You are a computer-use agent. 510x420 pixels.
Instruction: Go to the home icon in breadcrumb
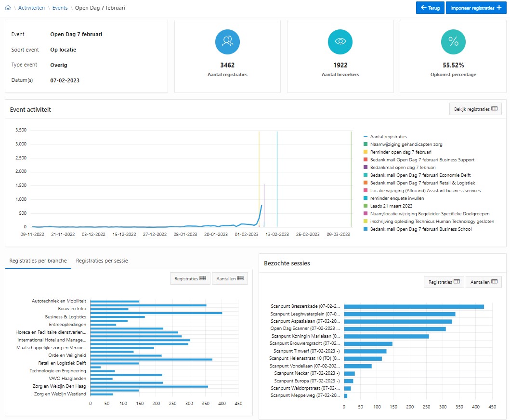[8, 8]
